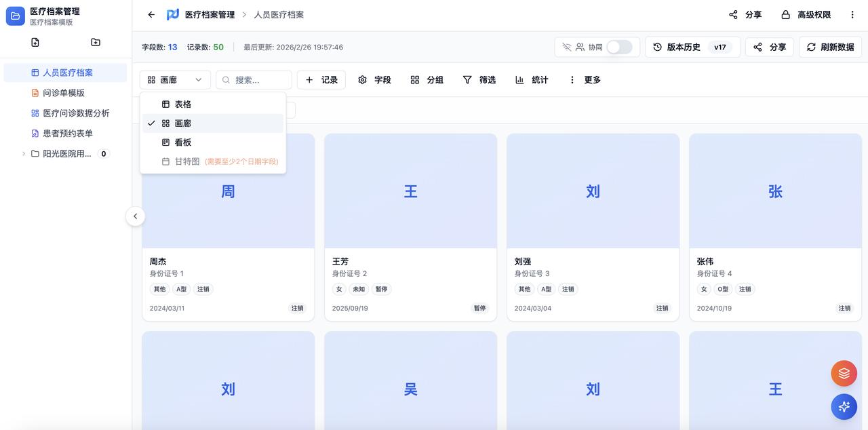
Task: Click the 搜索 input field
Action: point(254,79)
